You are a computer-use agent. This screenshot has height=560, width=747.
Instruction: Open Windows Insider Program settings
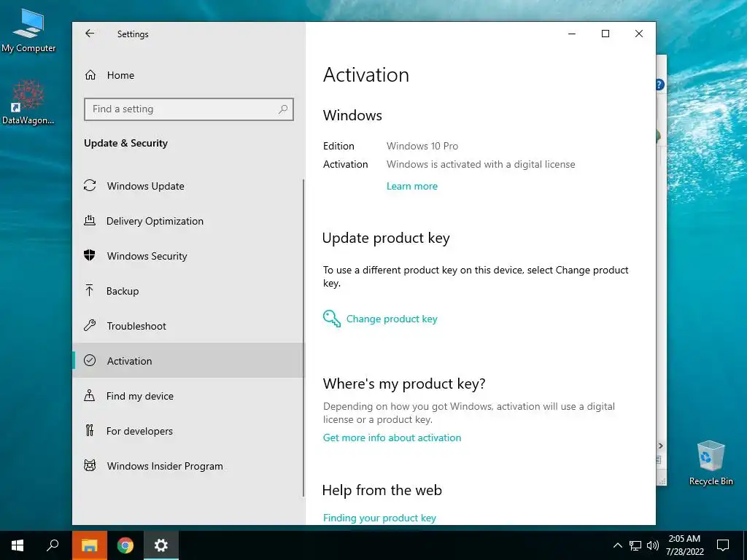[187, 466]
